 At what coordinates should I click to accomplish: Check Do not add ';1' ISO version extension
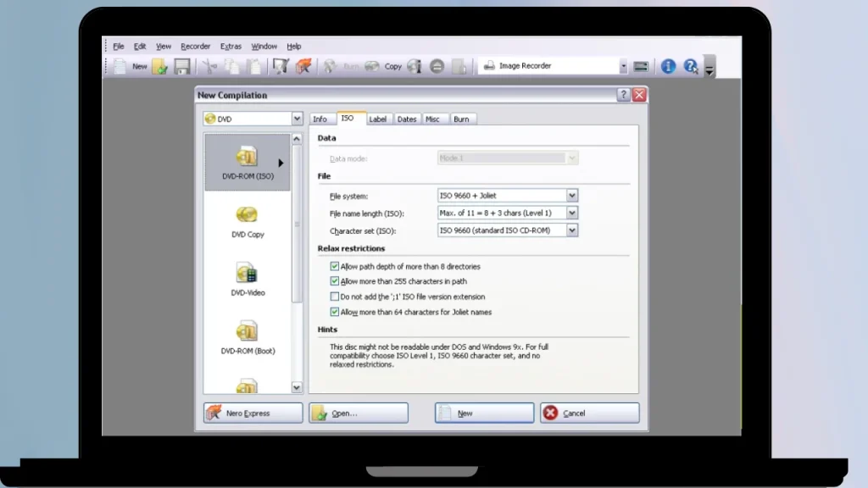(334, 297)
